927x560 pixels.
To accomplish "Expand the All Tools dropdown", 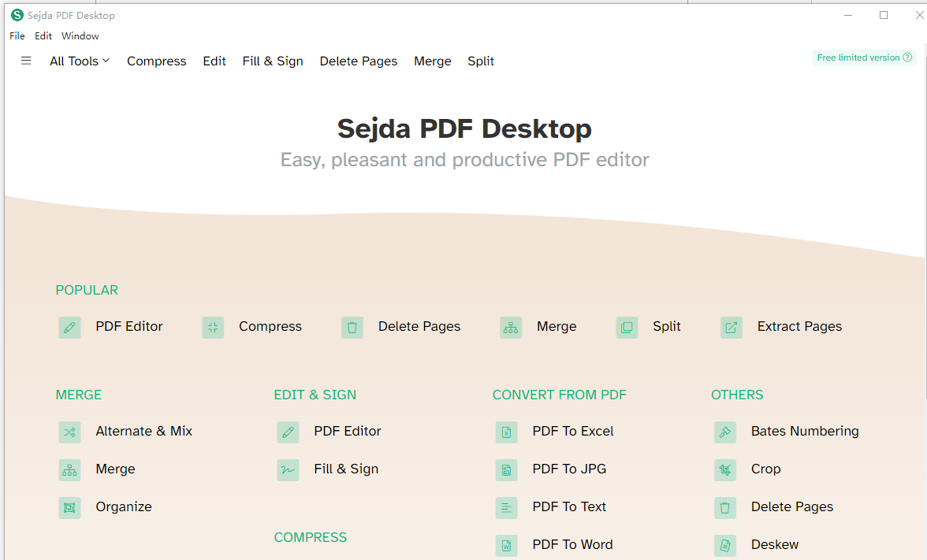I will [x=79, y=61].
